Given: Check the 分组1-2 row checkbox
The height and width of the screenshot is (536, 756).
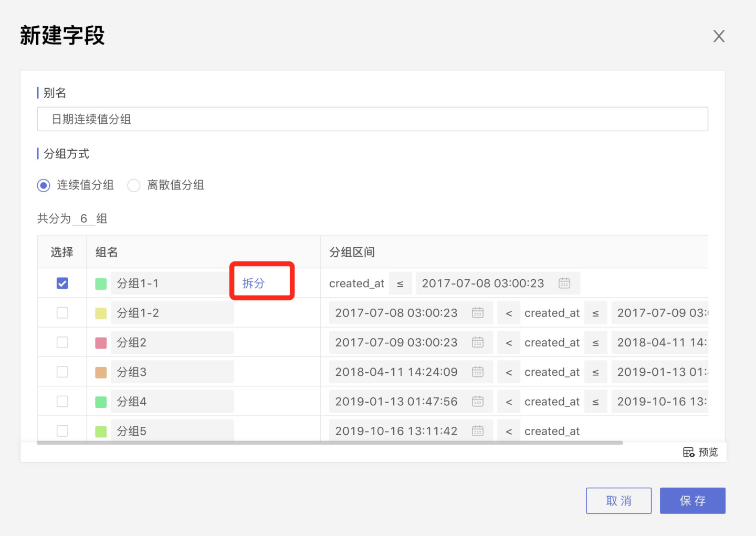Looking at the screenshot, I should pos(62,313).
